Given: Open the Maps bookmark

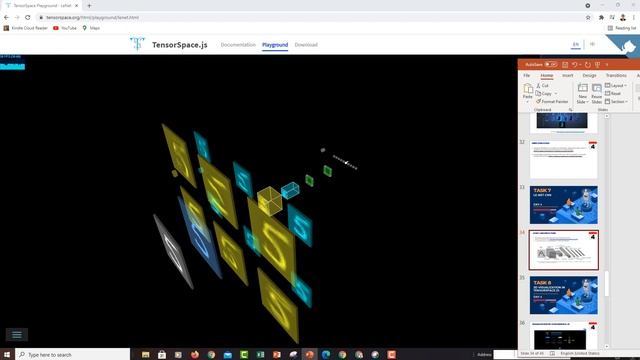Looking at the screenshot, I should coord(91,28).
